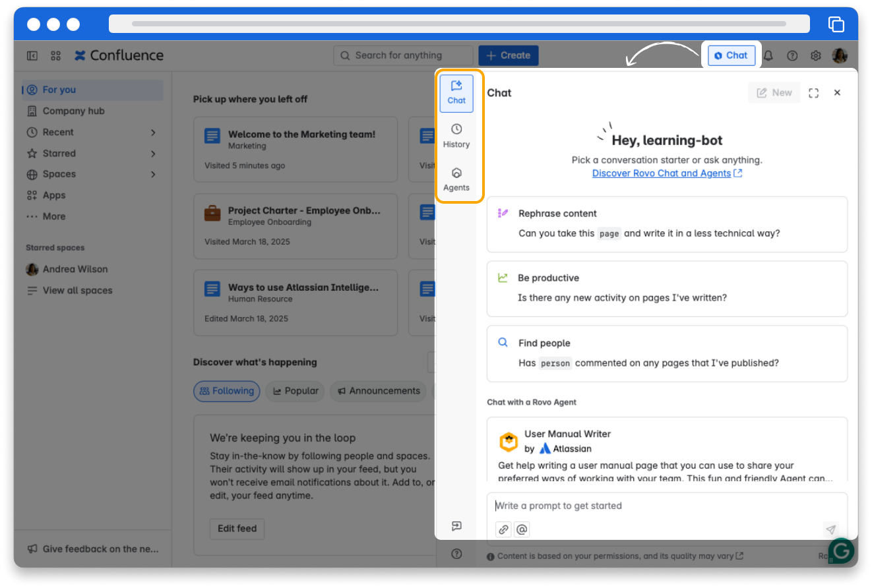This screenshot has height=588, width=872.
Task: Choose the Rephrase content conversation starter
Action: click(667, 224)
